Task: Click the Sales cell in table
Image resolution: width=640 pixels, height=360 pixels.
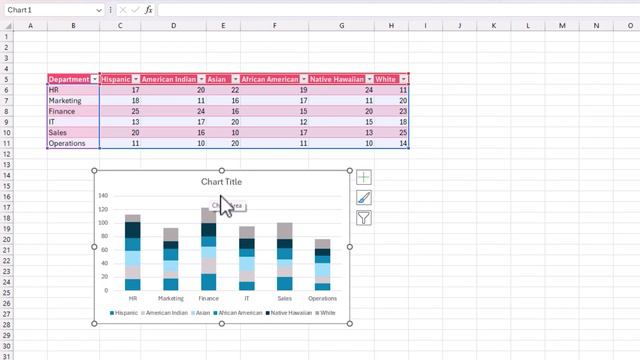Action: [x=73, y=133]
